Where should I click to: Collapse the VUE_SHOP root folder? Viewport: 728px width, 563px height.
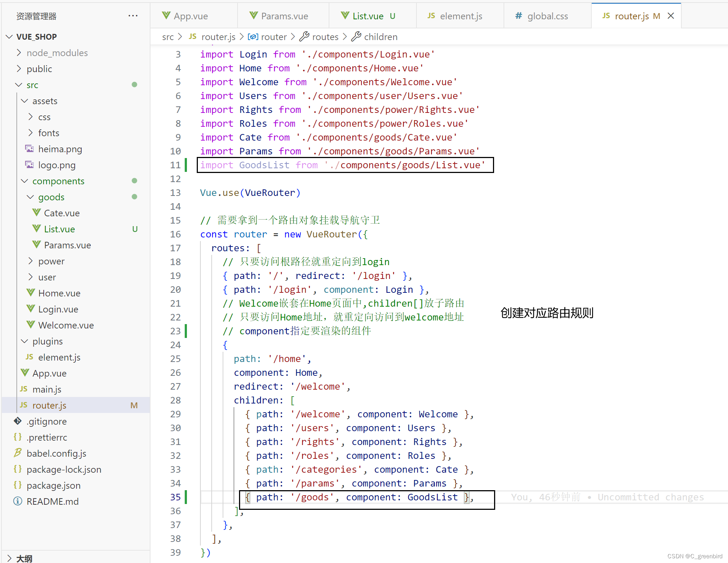tap(10, 37)
